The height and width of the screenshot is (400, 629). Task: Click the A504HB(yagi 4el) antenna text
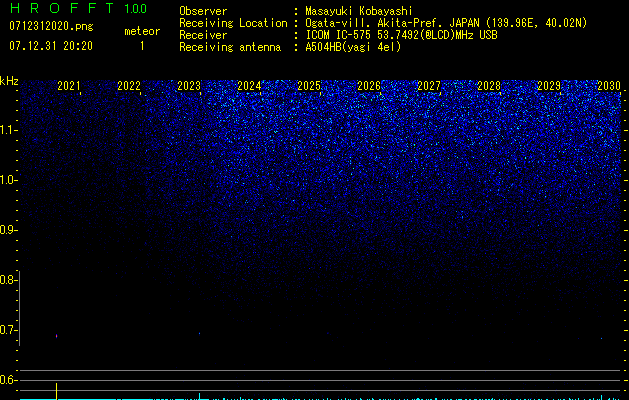point(353,47)
